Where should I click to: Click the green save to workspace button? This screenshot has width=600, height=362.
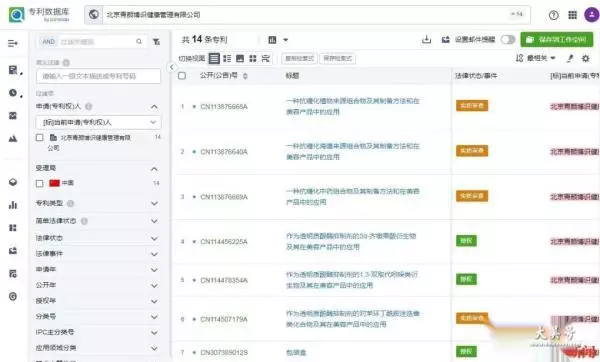(557, 39)
